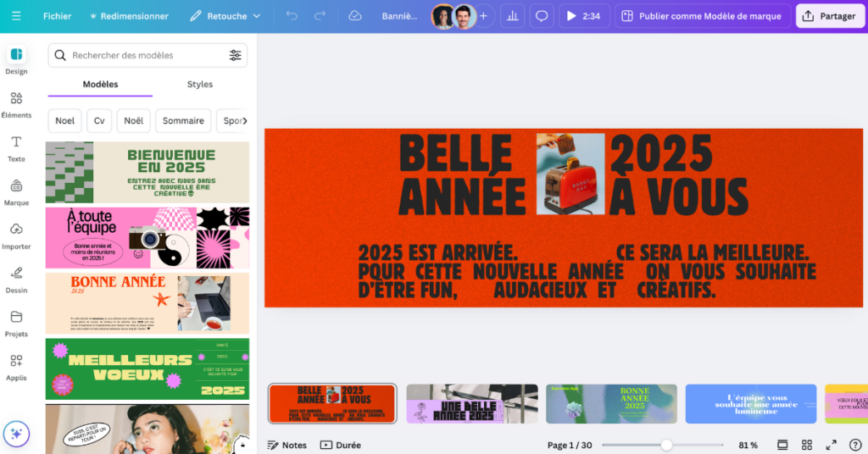Click the Redimensionner option
The height and width of the screenshot is (454, 868).
pyautogui.click(x=129, y=16)
